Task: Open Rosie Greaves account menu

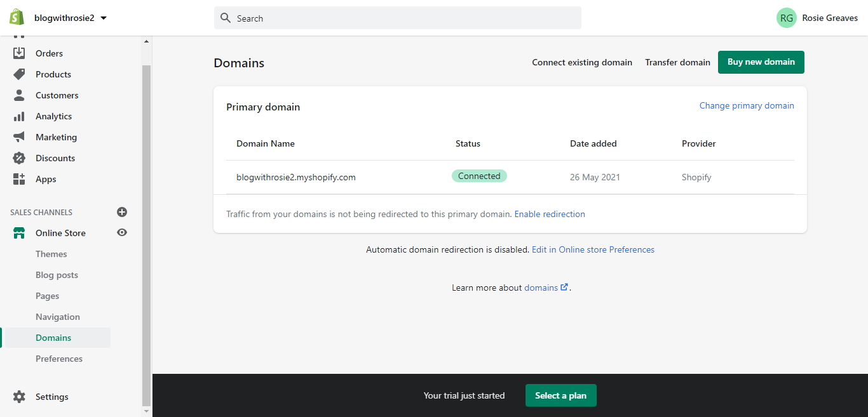Action: pyautogui.click(x=830, y=18)
